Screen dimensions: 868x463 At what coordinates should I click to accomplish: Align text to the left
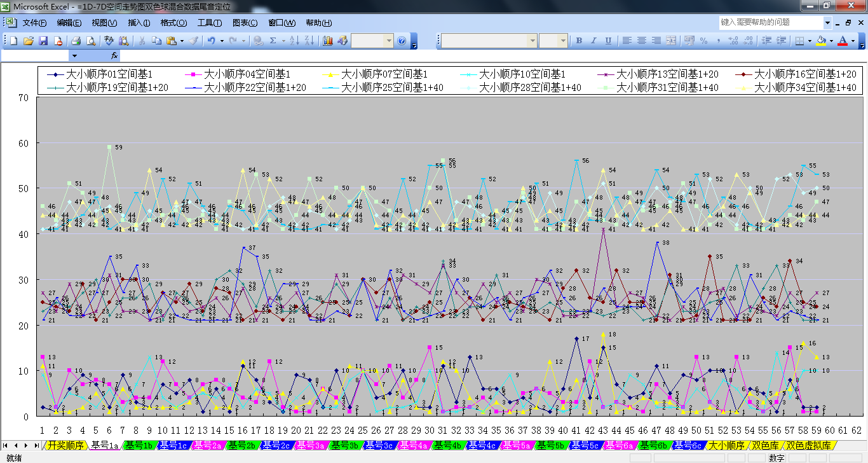pyautogui.click(x=627, y=41)
